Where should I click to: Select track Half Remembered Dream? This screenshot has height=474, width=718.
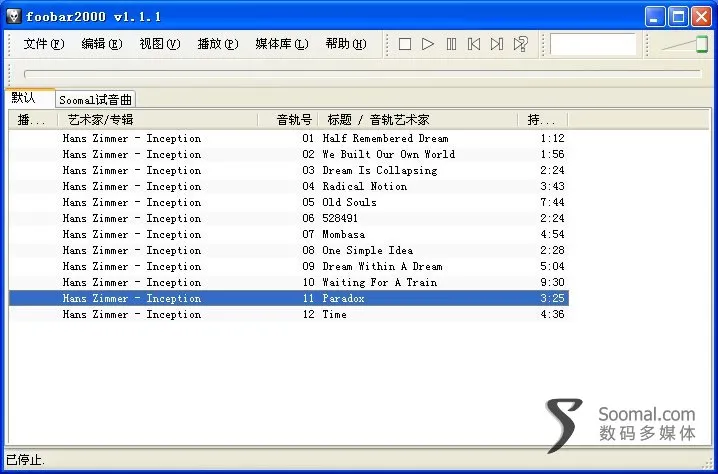[x=289, y=138]
